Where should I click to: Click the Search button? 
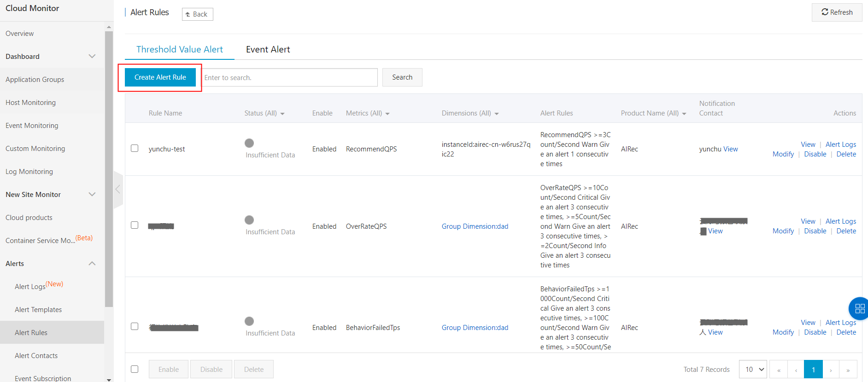[402, 77]
